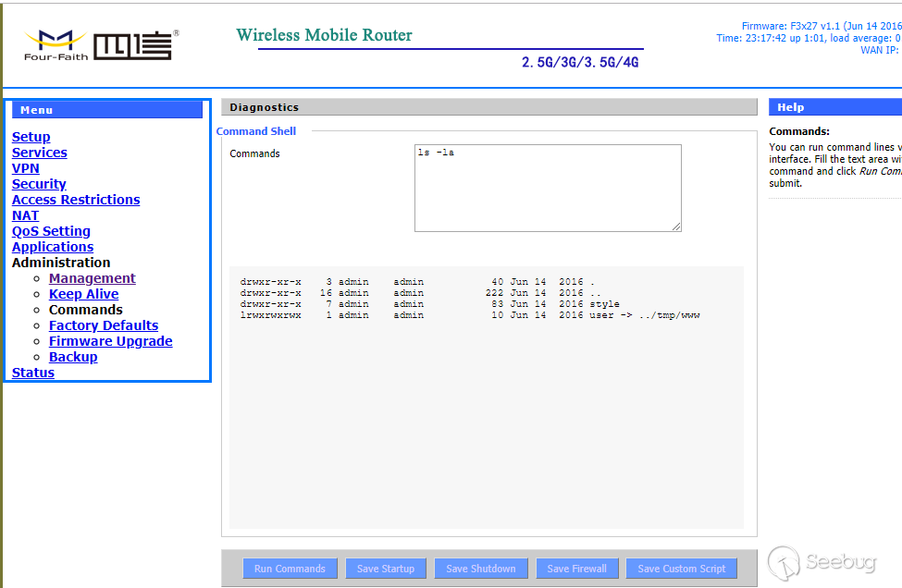This screenshot has width=902, height=588.
Task: Go to NAT configuration
Action: pos(25,215)
